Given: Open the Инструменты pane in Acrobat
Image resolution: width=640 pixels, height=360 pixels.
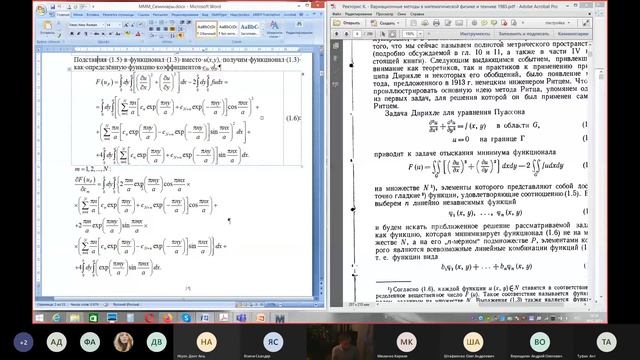Looking at the screenshot, I should [475, 34].
